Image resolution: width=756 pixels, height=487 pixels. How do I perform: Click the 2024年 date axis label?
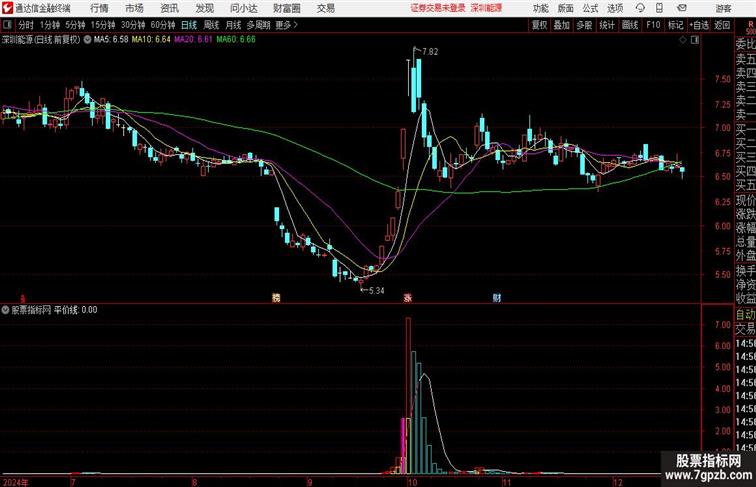coord(15,482)
